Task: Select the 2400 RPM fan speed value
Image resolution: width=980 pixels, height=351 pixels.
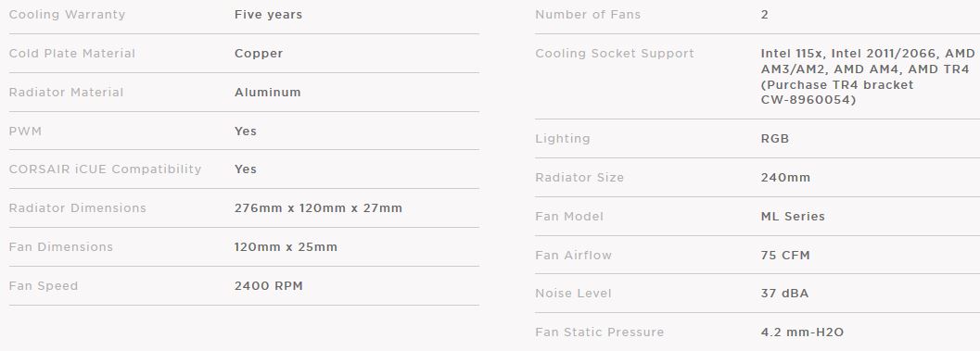Action: (268, 285)
